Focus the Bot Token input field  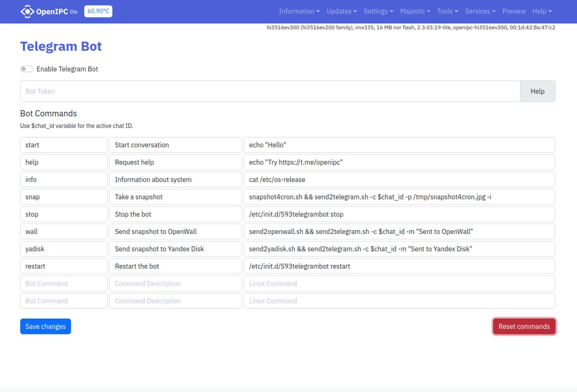[270, 91]
